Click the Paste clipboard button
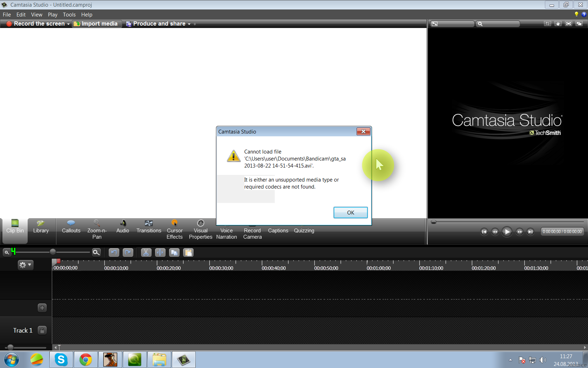The image size is (588, 368). 188,252
